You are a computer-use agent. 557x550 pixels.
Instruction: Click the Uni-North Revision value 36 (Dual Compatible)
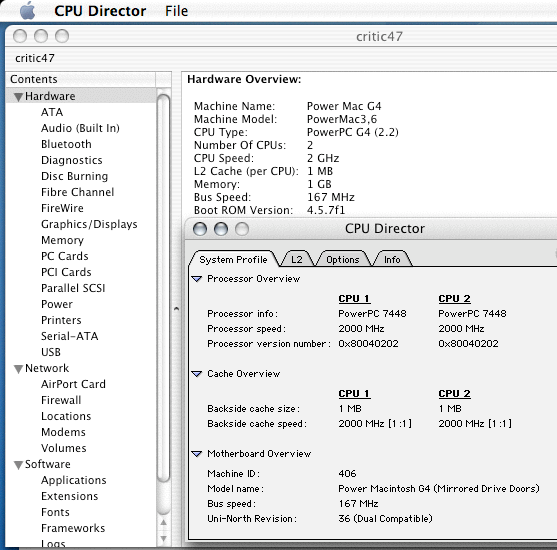coord(385,519)
